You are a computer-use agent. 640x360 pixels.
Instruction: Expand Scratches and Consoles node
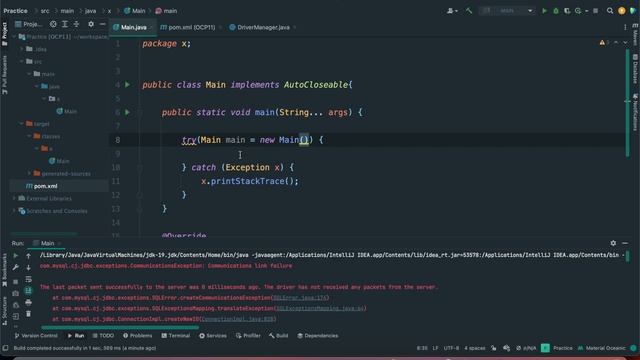14,211
